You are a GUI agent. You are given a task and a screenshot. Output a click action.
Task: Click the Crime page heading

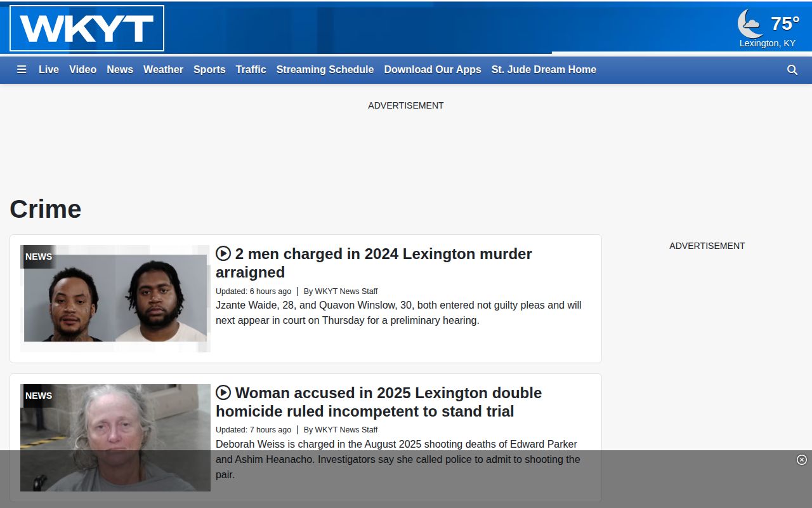(x=46, y=209)
